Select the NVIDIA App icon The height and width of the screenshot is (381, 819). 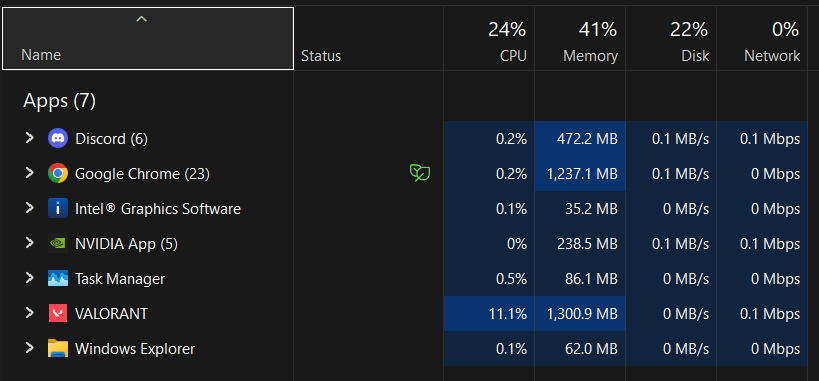coord(57,244)
